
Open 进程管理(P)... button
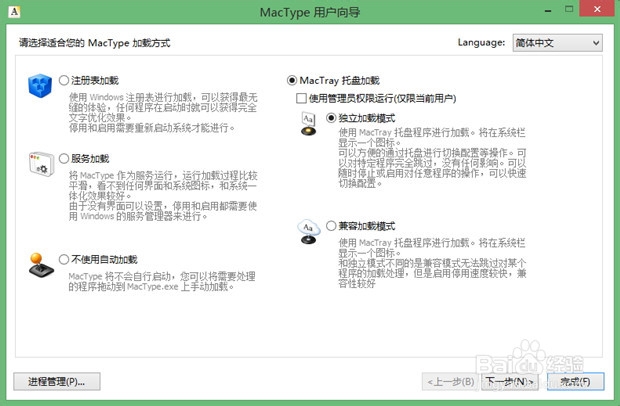57,381
